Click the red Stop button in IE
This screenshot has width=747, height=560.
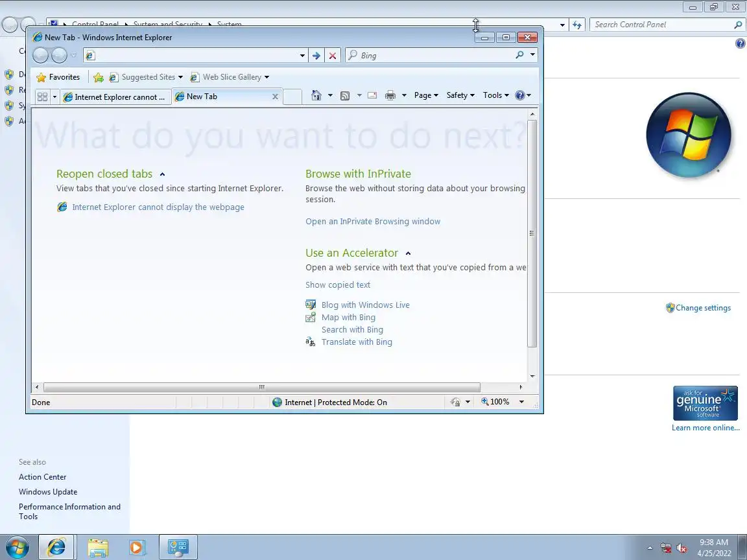pyautogui.click(x=333, y=56)
